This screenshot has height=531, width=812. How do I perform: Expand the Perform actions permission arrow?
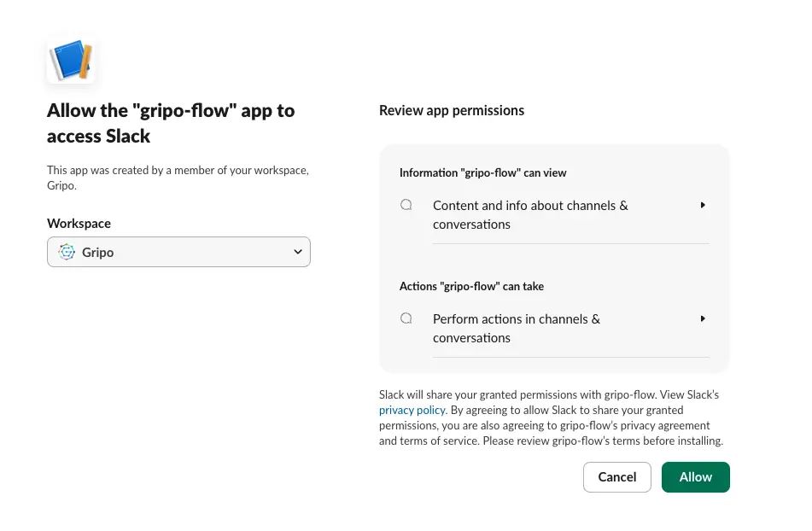703,318
